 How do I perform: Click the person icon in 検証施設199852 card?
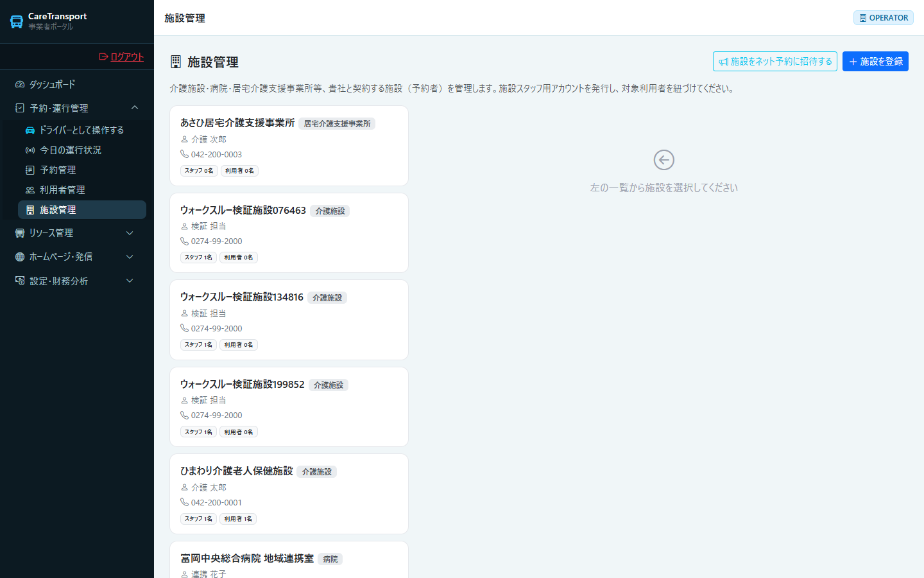[x=184, y=400]
